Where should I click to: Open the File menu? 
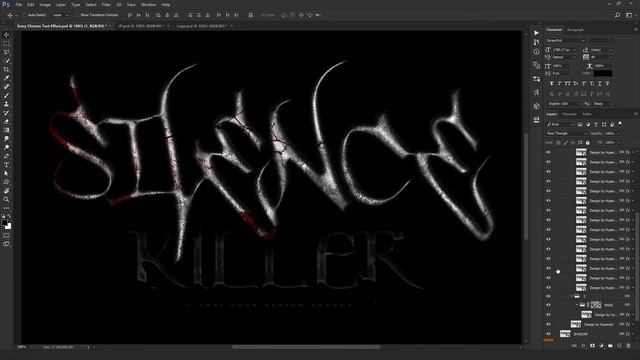18,4
